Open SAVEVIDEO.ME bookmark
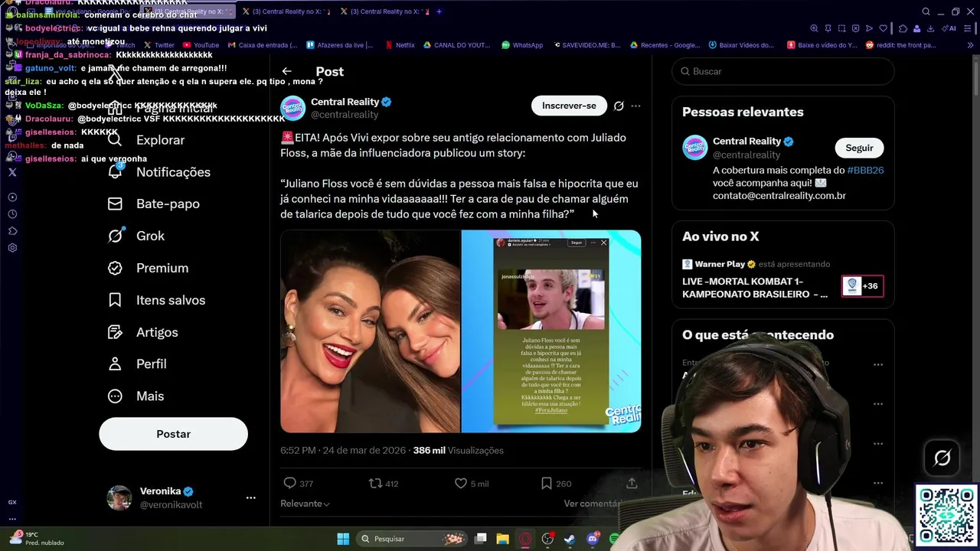 [586, 45]
